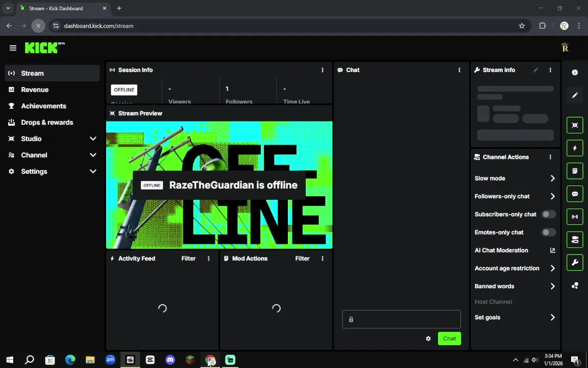Click the Kick logo
The width and height of the screenshot is (588, 368).
[x=44, y=48]
